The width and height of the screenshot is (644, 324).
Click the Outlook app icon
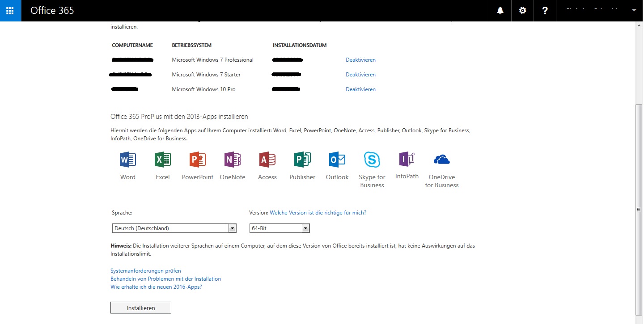coord(337,160)
